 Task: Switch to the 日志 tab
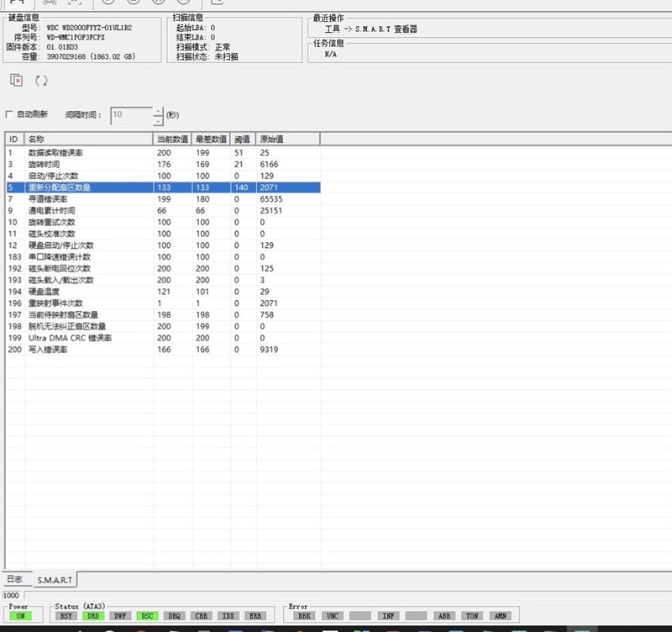17,579
